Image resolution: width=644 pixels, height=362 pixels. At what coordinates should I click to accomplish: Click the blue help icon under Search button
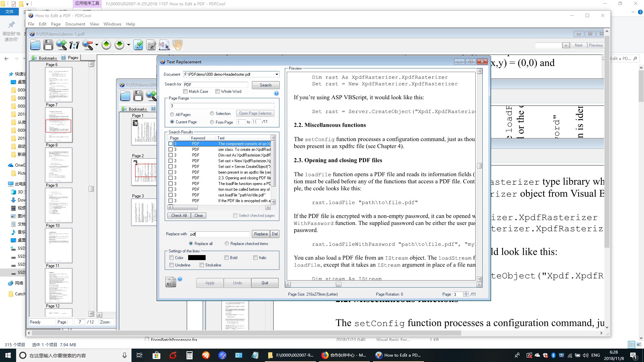click(276, 94)
